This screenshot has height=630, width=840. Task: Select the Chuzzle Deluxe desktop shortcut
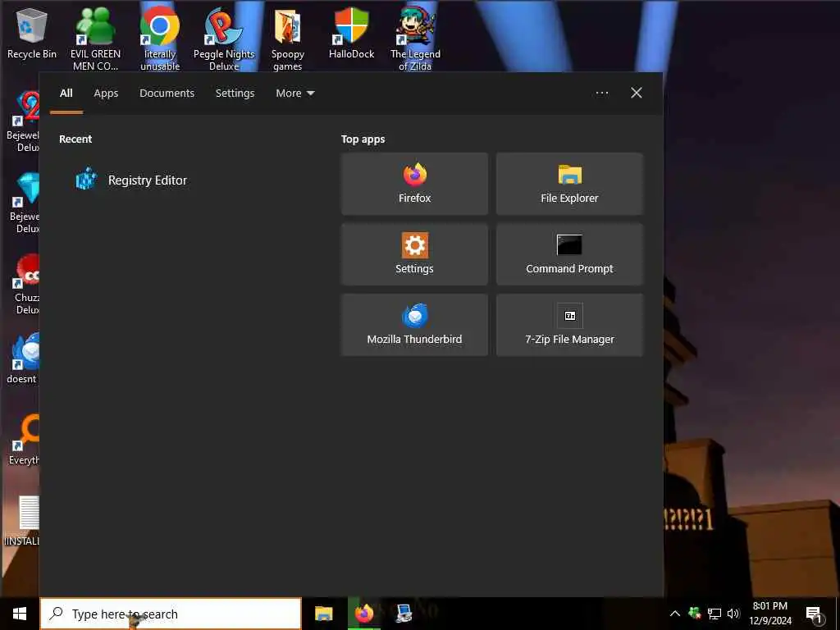pos(25,284)
